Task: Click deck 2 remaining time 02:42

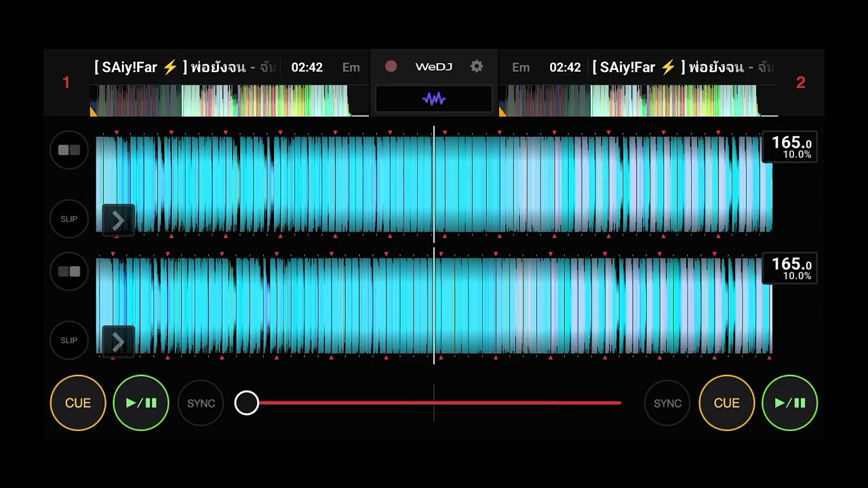Action: click(x=565, y=67)
